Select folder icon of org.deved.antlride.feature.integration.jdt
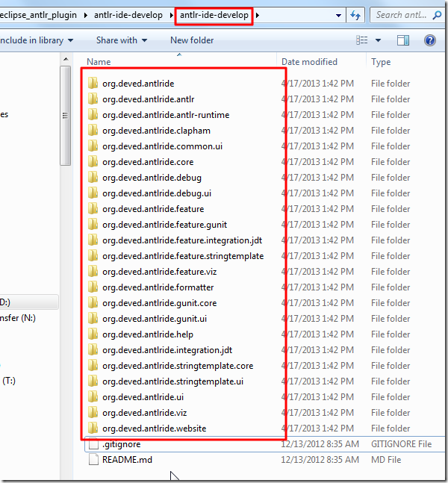The height and width of the screenshot is (483, 448). pyautogui.click(x=93, y=240)
